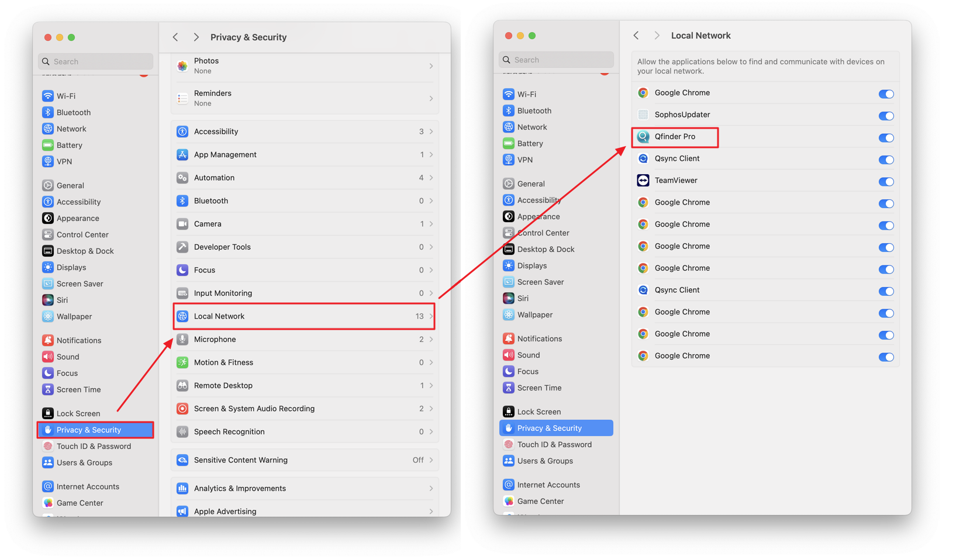This screenshot has height=560, width=970.
Task: Toggle the last Google Chrome switch
Action: (x=886, y=357)
